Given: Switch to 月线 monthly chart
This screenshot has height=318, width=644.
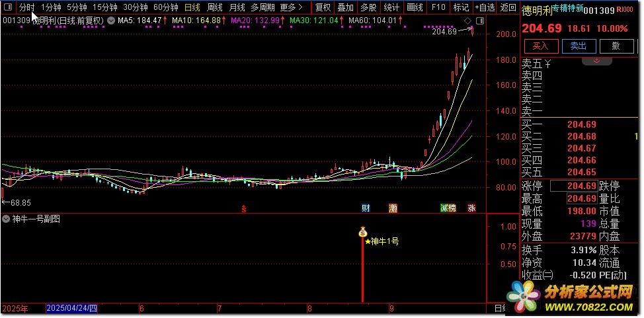Looking at the screenshot, I should [x=237, y=7].
